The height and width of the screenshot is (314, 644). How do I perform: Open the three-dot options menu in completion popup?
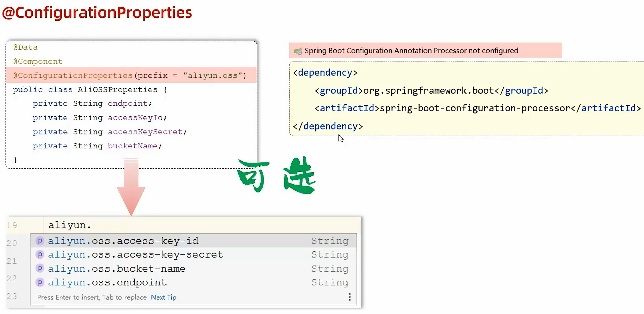[x=349, y=297]
